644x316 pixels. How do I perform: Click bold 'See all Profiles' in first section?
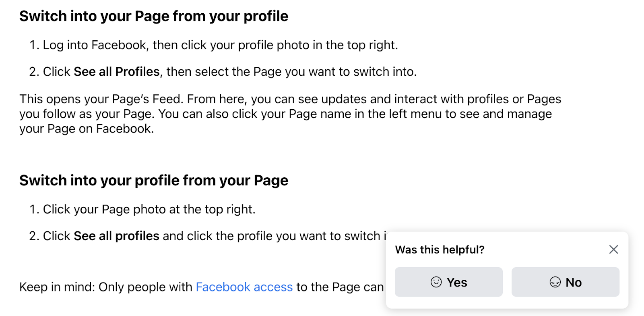(117, 72)
